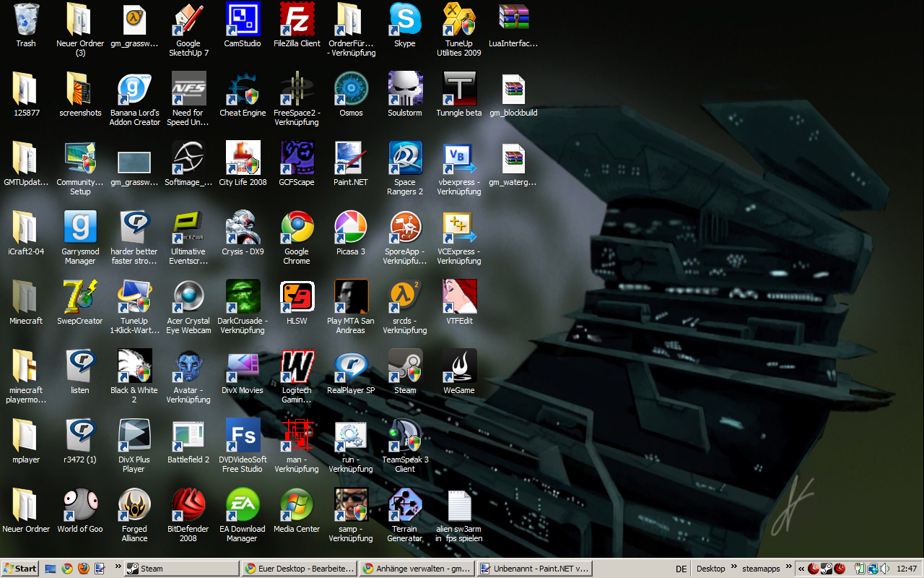
Task: Select the Picasa 3 shortcut
Action: tap(351, 228)
